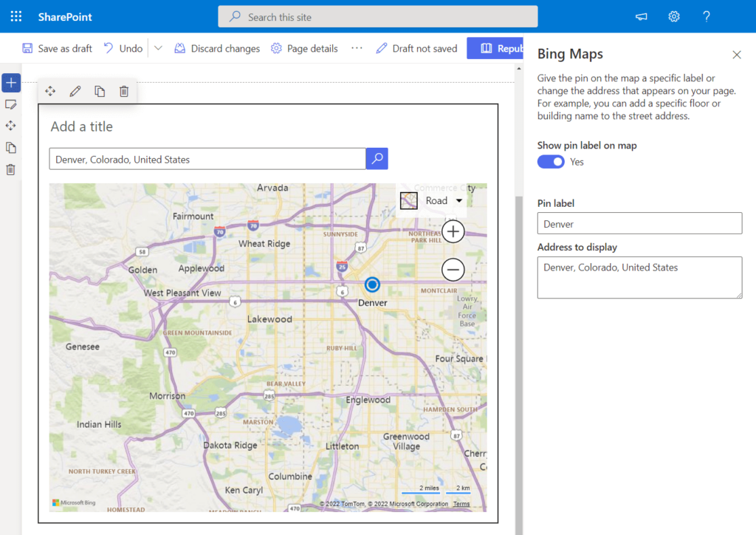The width and height of the screenshot is (756, 535).
Task: Click Save as draft
Action: click(x=57, y=48)
